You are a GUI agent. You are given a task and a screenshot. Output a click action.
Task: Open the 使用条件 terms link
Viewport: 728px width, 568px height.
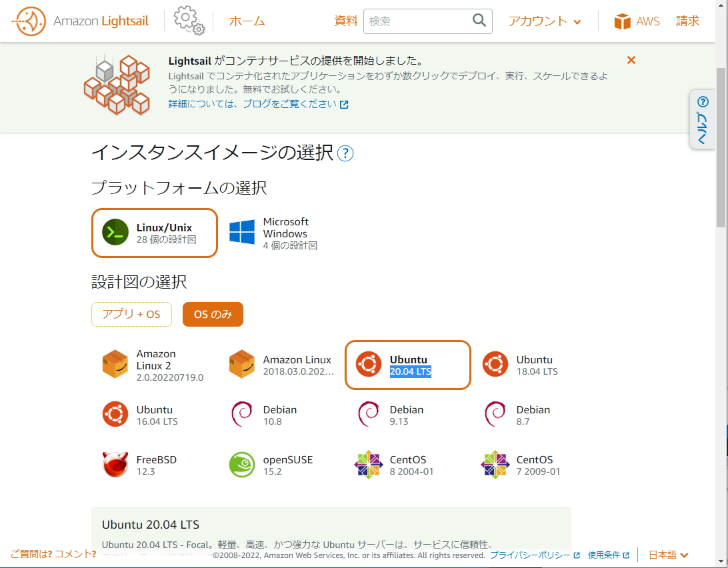pos(603,555)
